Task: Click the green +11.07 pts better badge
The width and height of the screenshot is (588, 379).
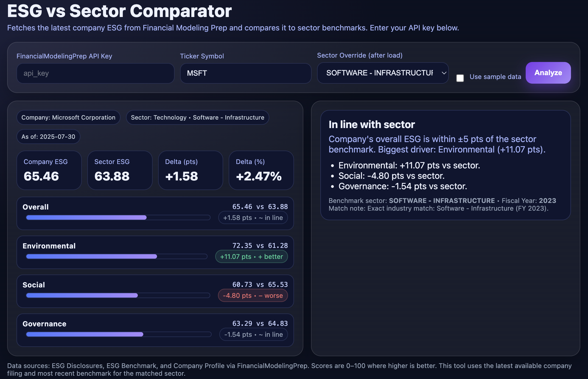Action: (x=251, y=257)
